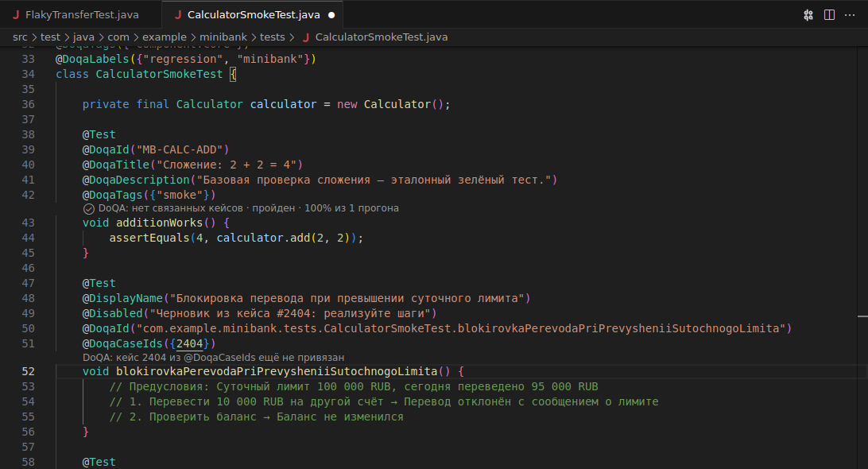This screenshot has width=868, height=469.
Task: Click line number 34 in the gutter
Action: [x=29, y=74]
